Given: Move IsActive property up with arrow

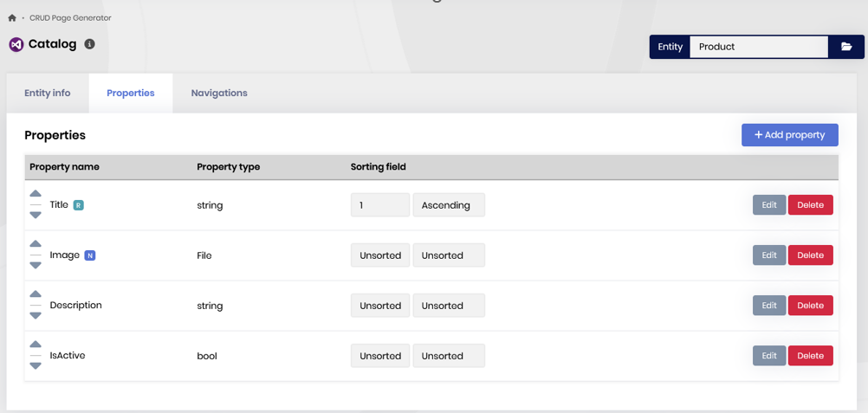Looking at the screenshot, I should click(36, 345).
